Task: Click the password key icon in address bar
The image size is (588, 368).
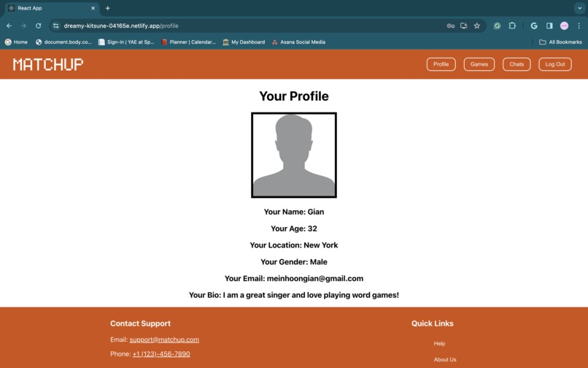Action: [451, 26]
